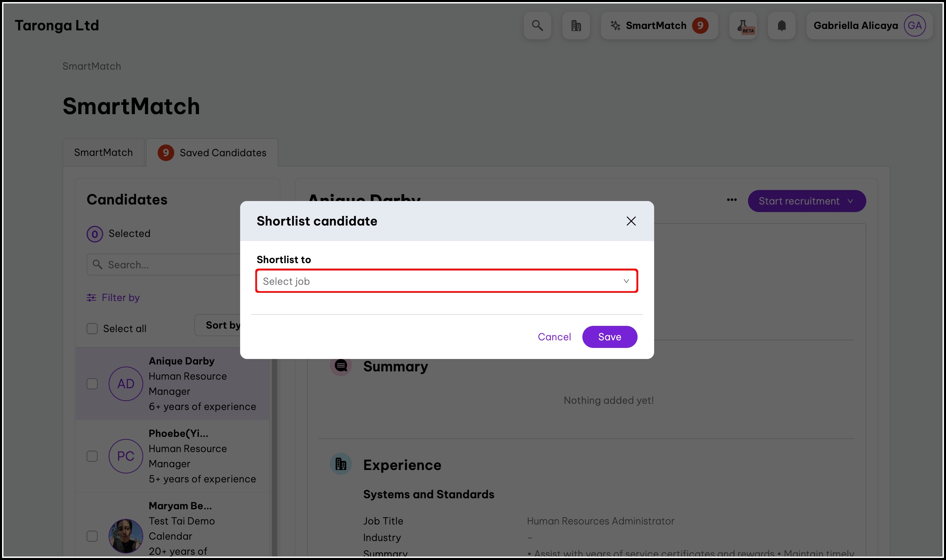Toggle the Select all checkbox

point(92,329)
